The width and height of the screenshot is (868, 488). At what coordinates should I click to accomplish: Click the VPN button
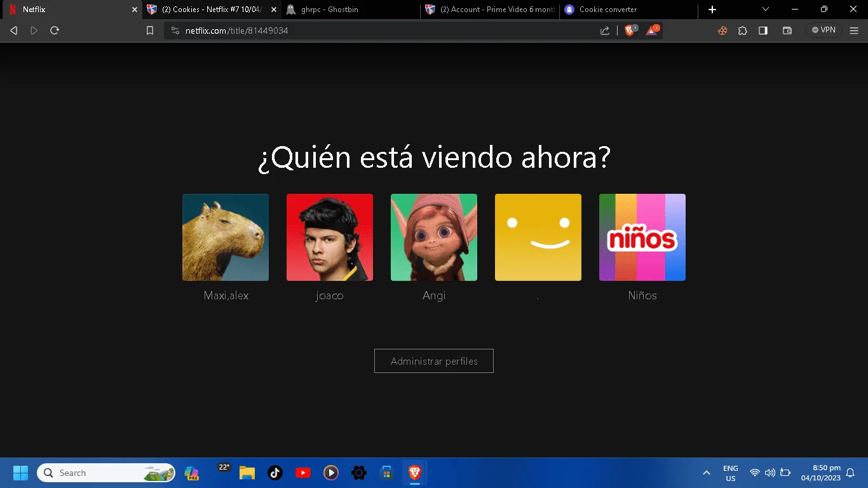click(x=824, y=30)
